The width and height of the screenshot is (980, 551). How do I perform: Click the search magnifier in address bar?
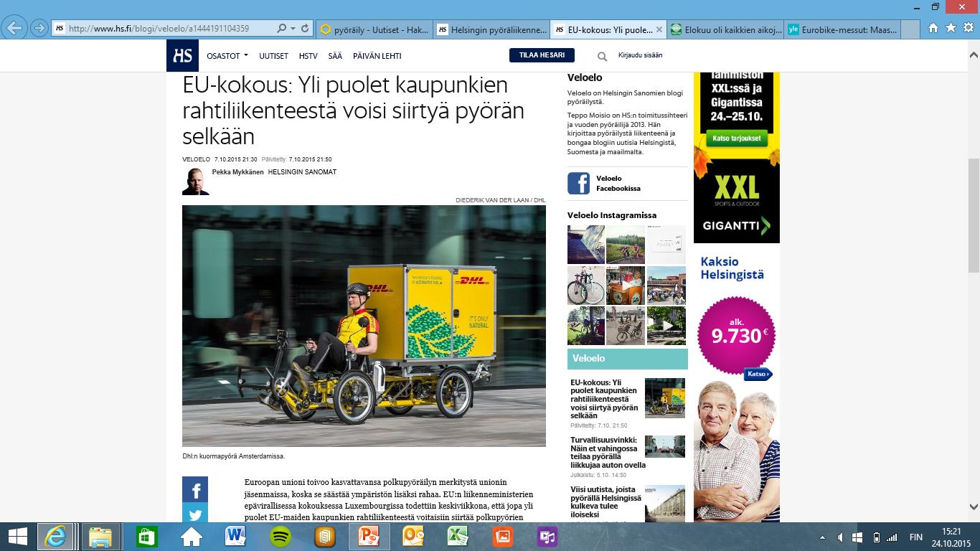(282, 29)
